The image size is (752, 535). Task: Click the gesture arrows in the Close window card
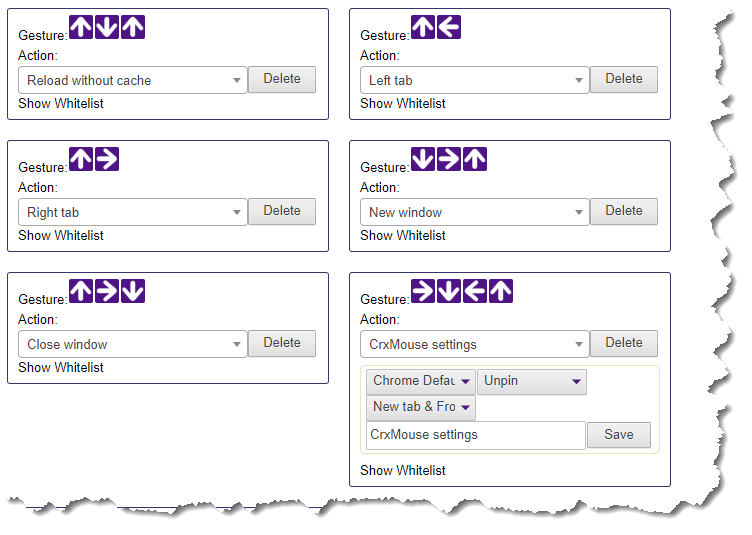click(x=107, y=291)
